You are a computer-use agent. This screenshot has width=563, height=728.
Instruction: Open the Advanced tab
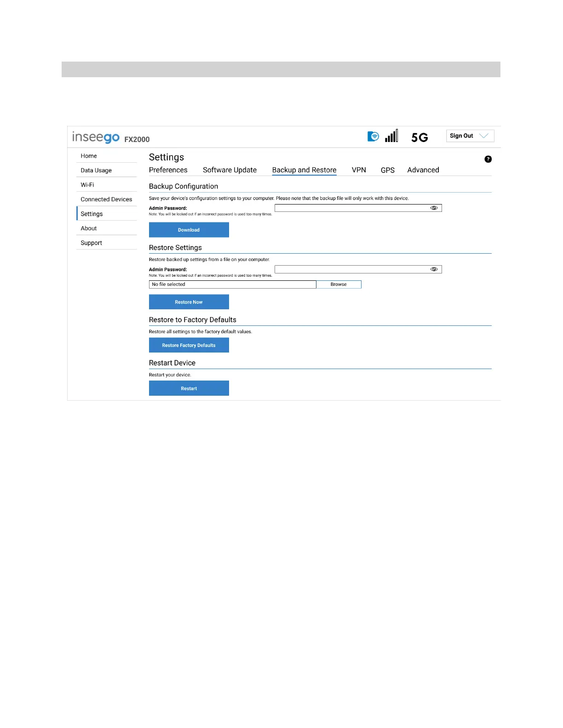click(x=423, y=170)
